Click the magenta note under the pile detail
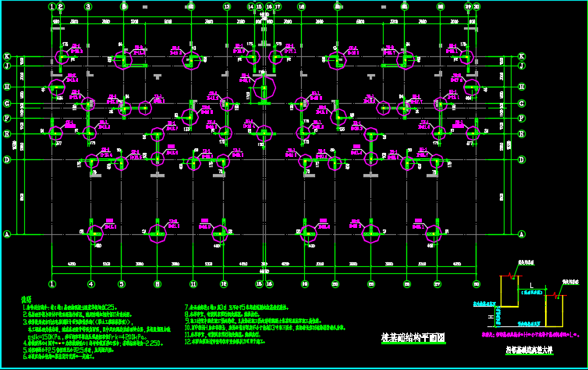The width and height of the screenshot is (588, 370). 530,334
